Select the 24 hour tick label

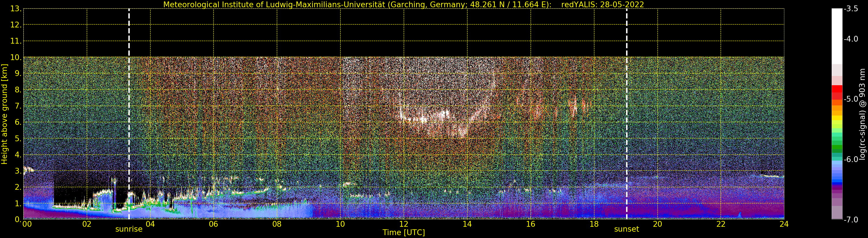click(784, 224)
